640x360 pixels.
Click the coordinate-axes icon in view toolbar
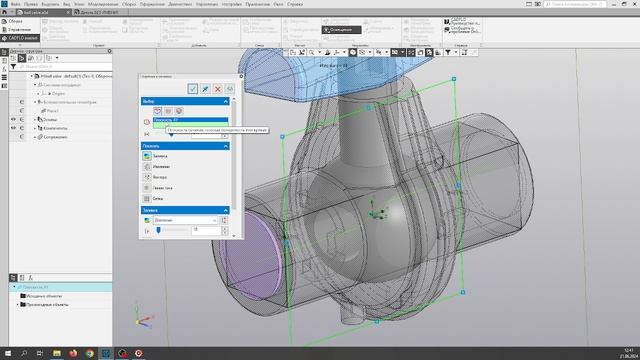pos(336,53)
